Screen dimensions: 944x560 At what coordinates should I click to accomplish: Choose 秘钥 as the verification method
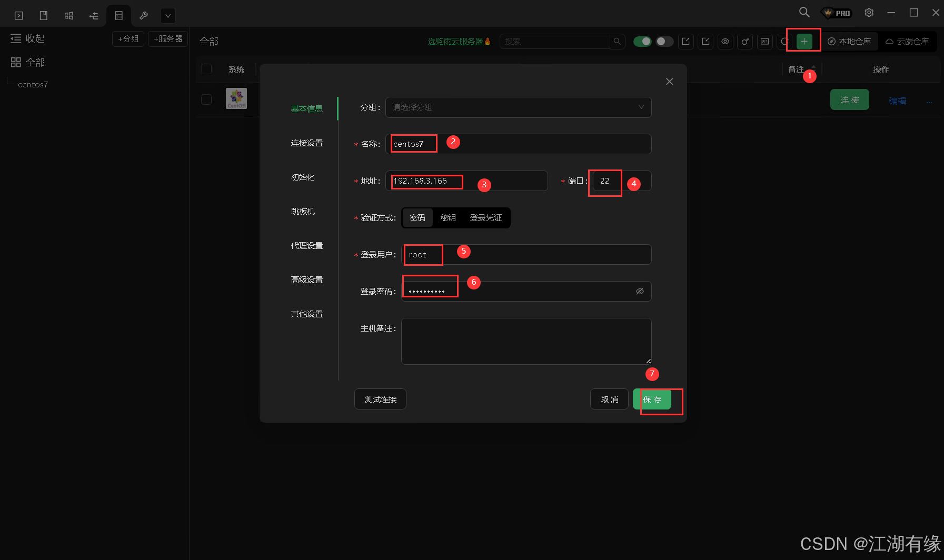pyautogui.click(x=448, y=218)
